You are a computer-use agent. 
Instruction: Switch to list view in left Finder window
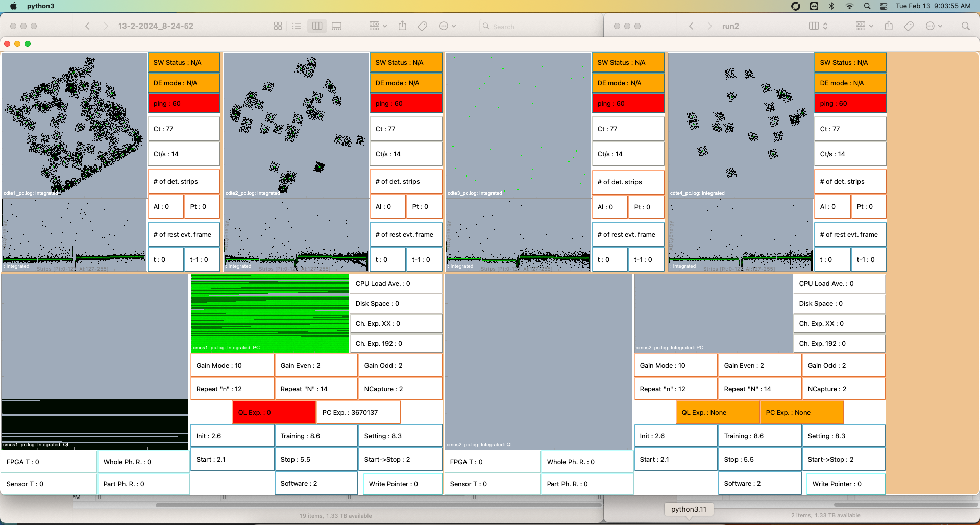coord(297,26)
